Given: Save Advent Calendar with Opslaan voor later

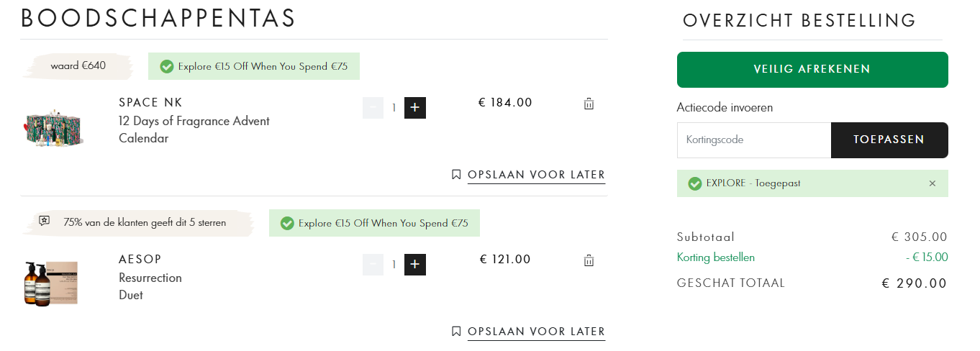Looking at the screenshot, I should 536,175.
